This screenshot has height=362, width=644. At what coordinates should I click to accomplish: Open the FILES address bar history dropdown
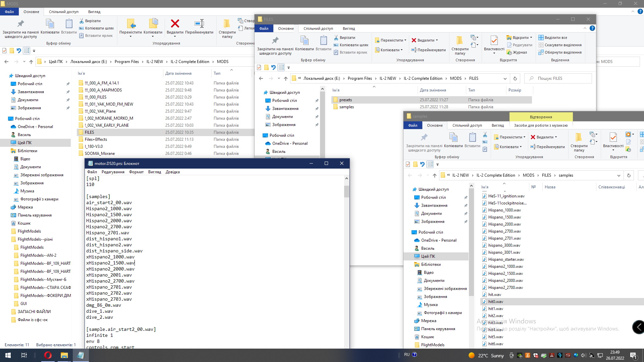pyautogui.click(x=505, y=78)
